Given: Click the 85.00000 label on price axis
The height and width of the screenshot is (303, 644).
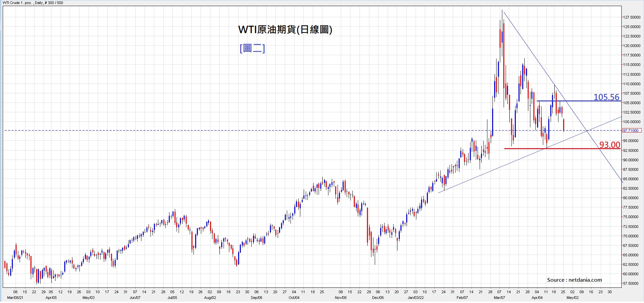Looking at the screenshot, I should click(632, 179).
